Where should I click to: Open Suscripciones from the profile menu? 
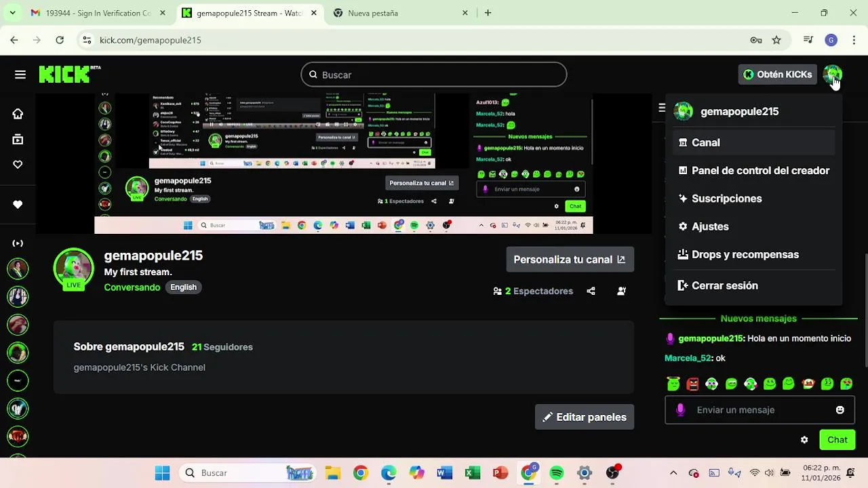tap(753, 199)
